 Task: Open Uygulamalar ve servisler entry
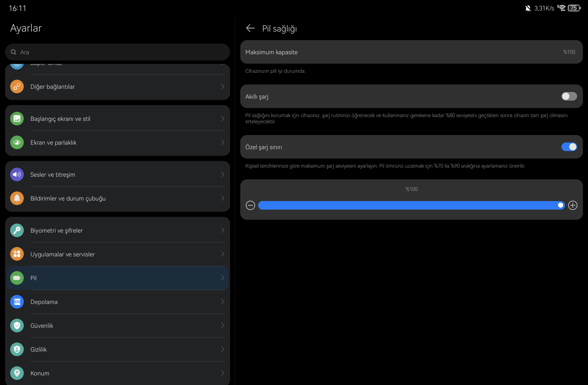coord(118,254)
